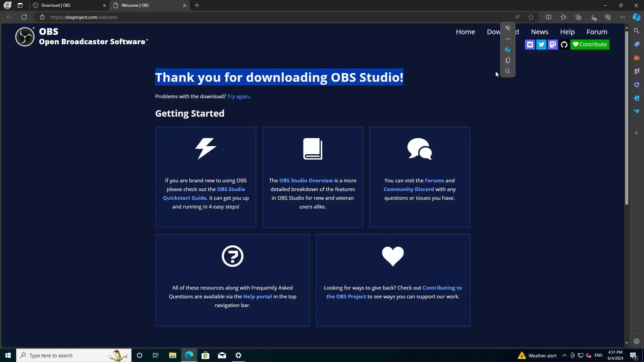This screenshot has width=644, height=362.
Task: Click the green Contribute button
Action: point(590,45)
